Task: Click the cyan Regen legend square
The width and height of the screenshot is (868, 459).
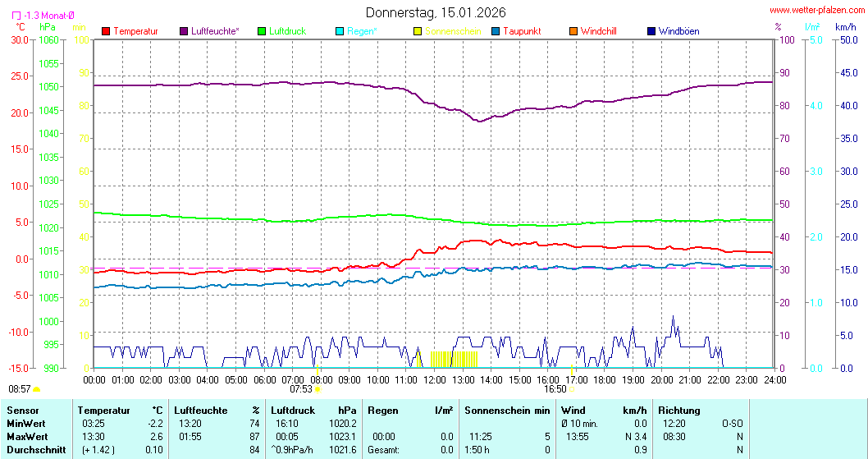Action: click(340, 31)
